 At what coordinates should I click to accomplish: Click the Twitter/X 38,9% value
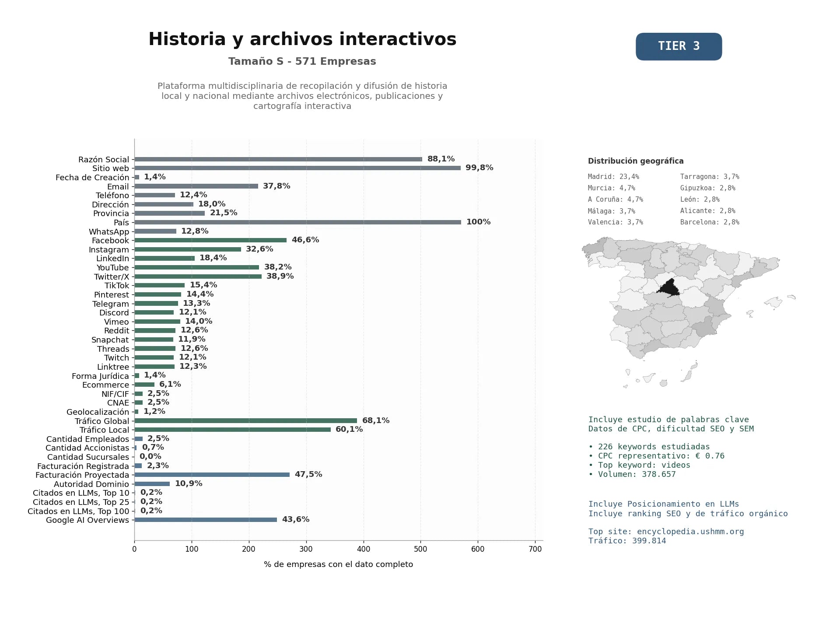pos(280,276)
